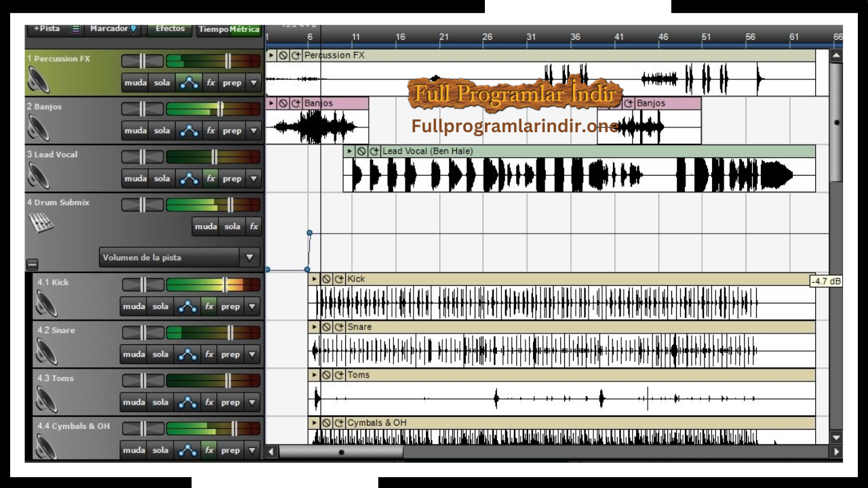Viewport: 868px width, 488px height.
Task: Click the mute icon on Cymbals & OH clip
Action: 326,423
